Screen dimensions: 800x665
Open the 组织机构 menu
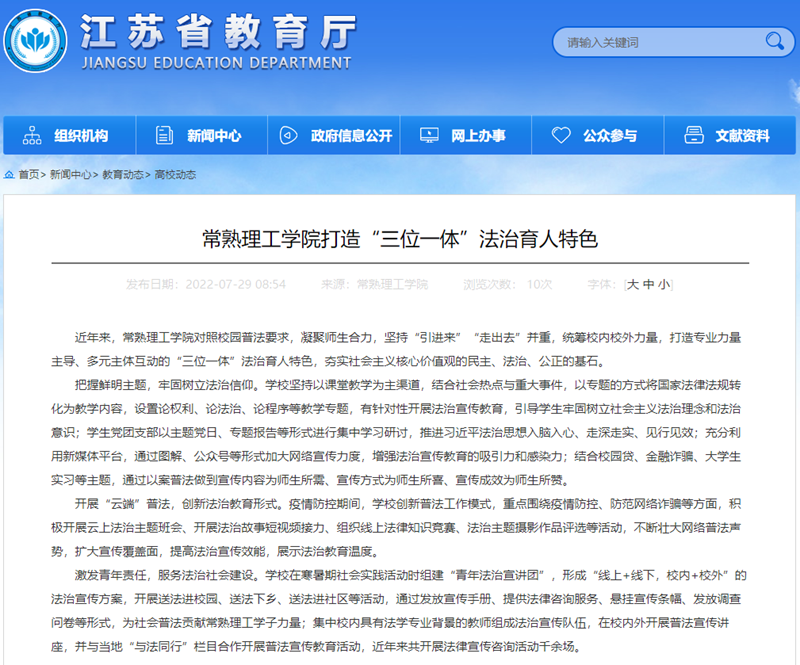coord(69,135)
